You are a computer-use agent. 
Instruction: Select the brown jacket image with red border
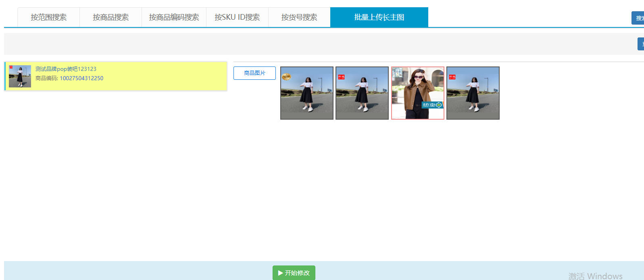(418, 93)
